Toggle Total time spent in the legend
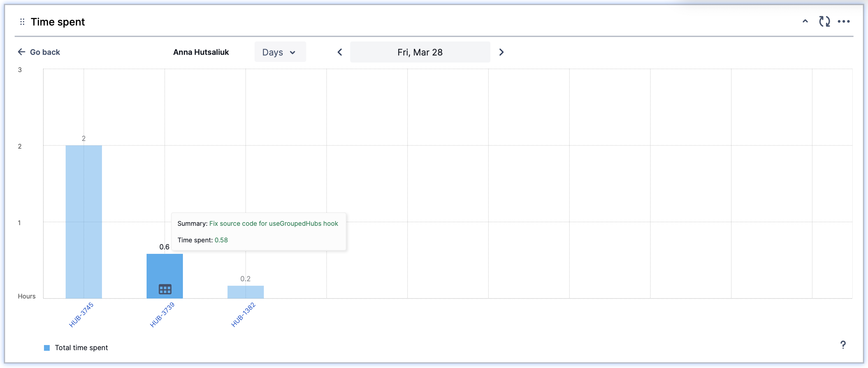868x368 pixels. coord(81,347)
